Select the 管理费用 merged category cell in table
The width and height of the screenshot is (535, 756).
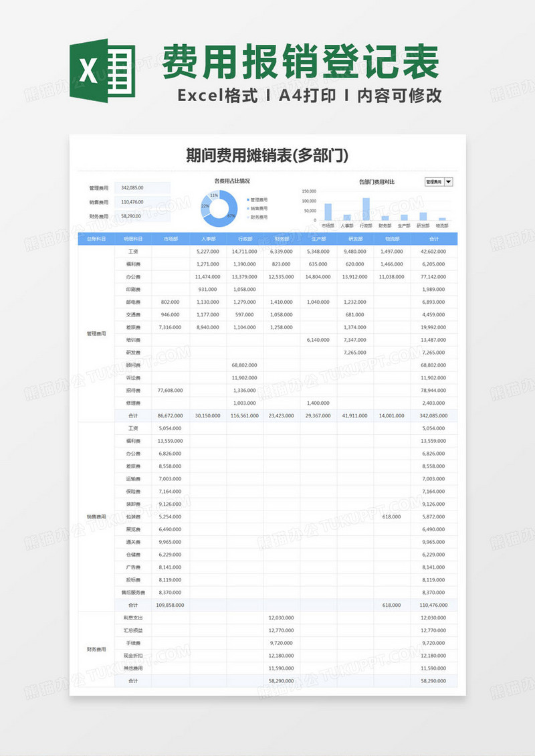pos(96,333)
